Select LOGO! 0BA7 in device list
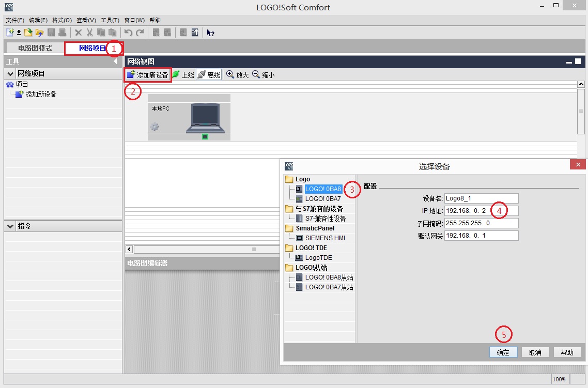This screenshot has width=588, height=388. click(323, 199)
